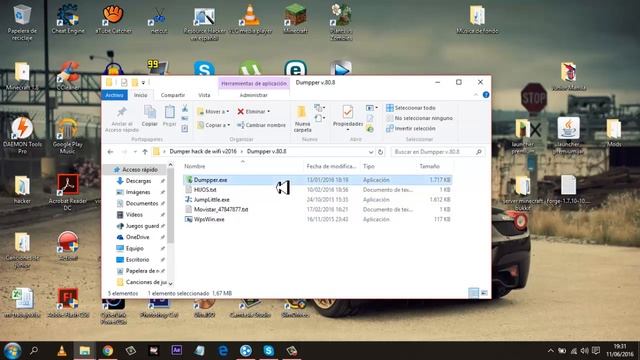Open Plants vs Zombies desktop icon
The image size is (640, 360).
pos(341,21)
